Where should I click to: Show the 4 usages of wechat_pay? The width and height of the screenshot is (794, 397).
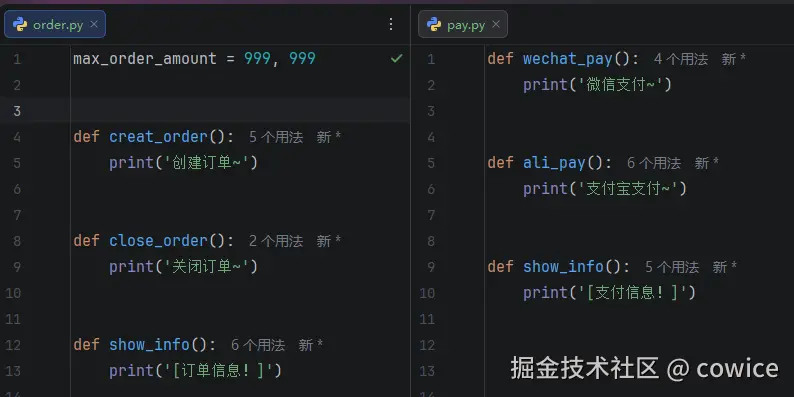[x=681, y=59]
